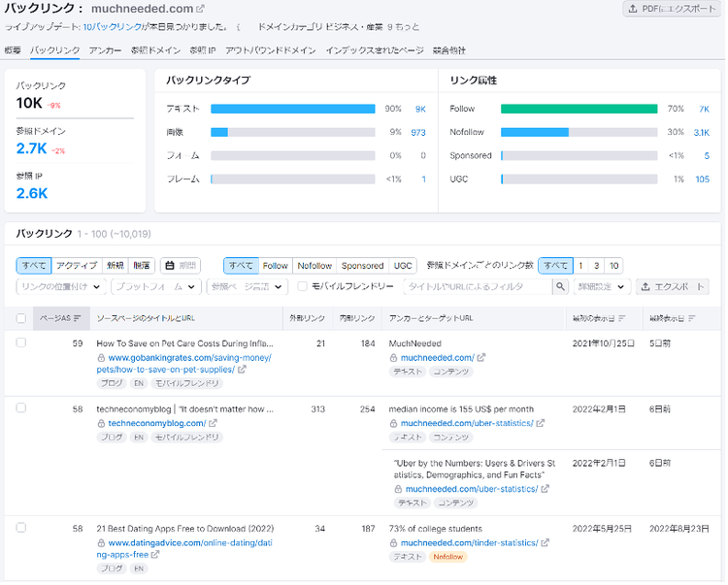Image resolution: width=728 pixels, height=585 pixels.
Task: Sort by first seen date column
Action: (599, 319)
